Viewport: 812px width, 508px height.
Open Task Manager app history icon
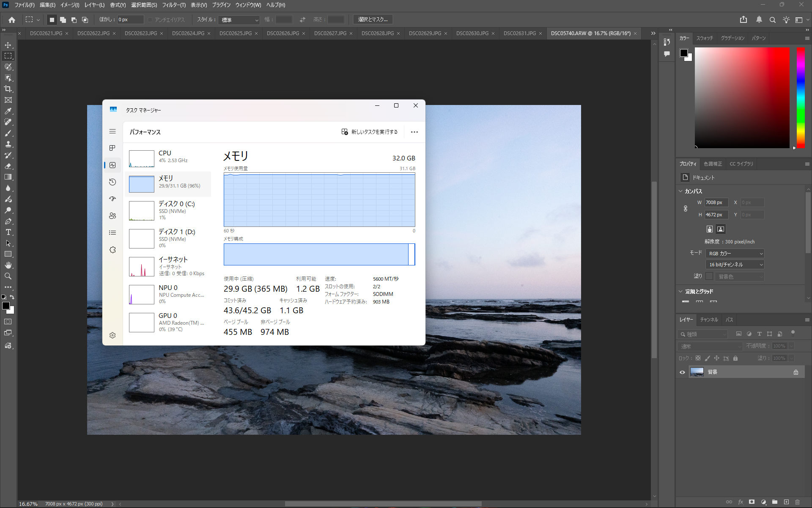click(112, 182)
